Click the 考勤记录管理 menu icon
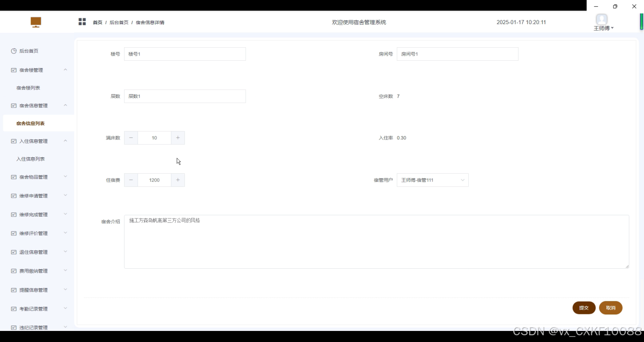 14,309
